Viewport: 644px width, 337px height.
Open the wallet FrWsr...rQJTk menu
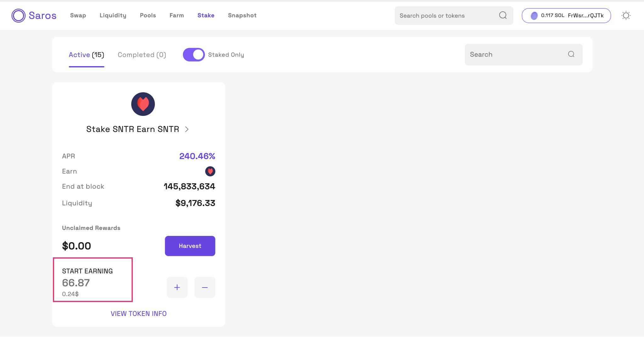click(x=566, y=15)
